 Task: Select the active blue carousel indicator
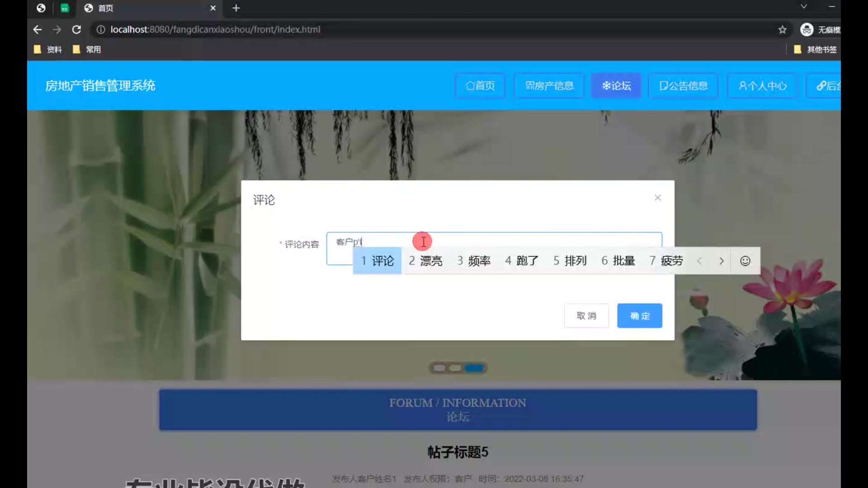[474, 368]
